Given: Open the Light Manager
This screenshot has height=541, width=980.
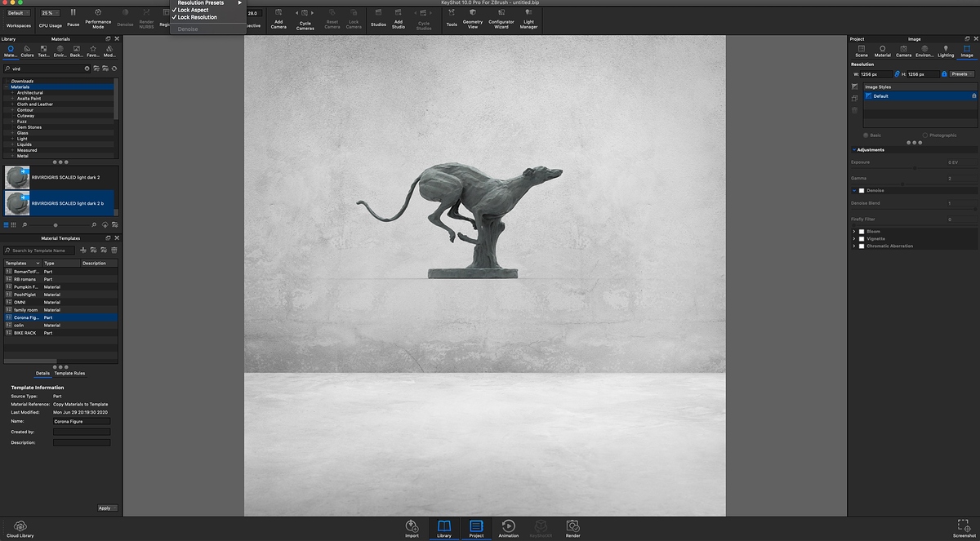Looking at the screenshot, I should [x=529, y=18].
